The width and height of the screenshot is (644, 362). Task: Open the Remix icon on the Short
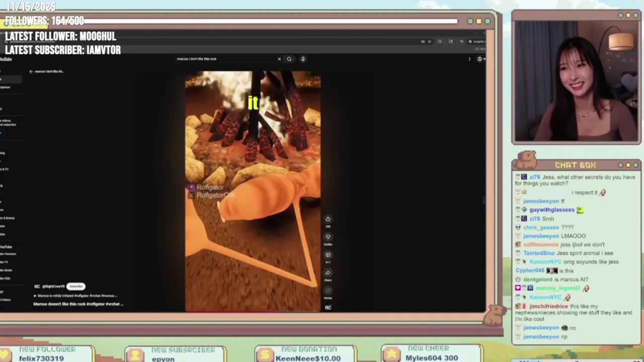pos(328,291)
